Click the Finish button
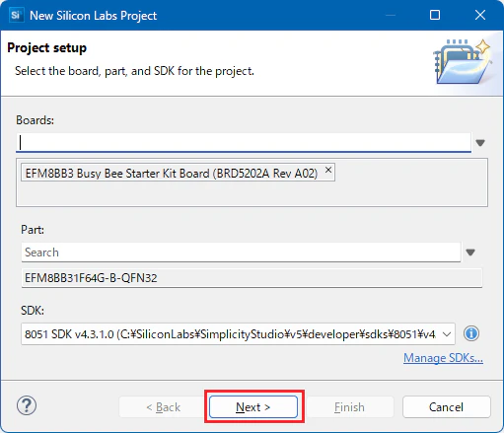Viewport: 504px width, 433px height. click(349, 407)
